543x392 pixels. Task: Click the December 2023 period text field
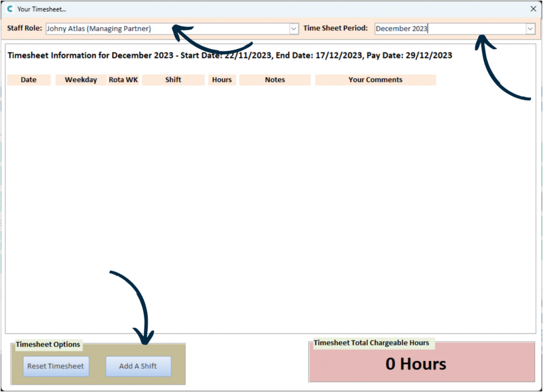[x=450, y=29]
